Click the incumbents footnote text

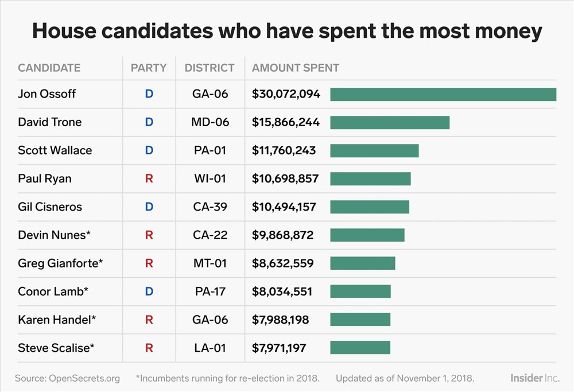coord(228,378)
